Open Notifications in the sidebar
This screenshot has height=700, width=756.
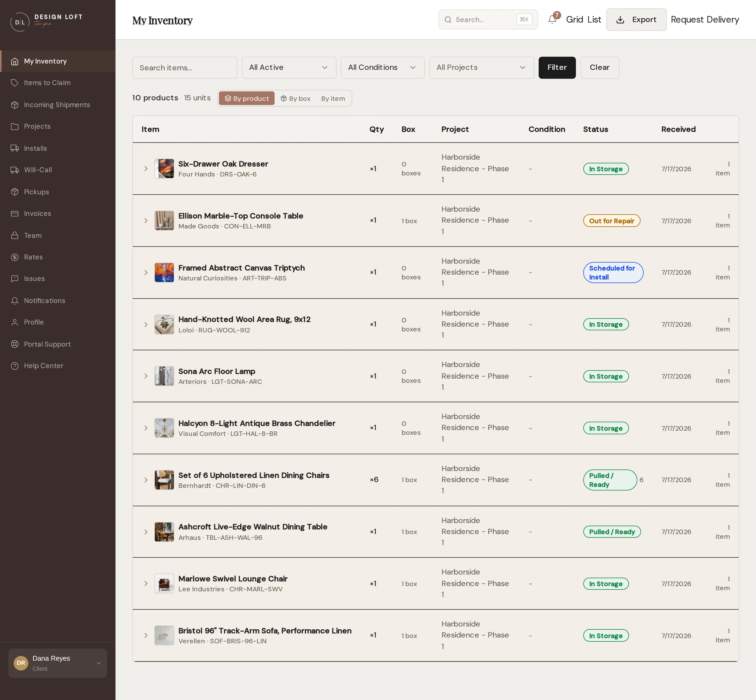57,300
